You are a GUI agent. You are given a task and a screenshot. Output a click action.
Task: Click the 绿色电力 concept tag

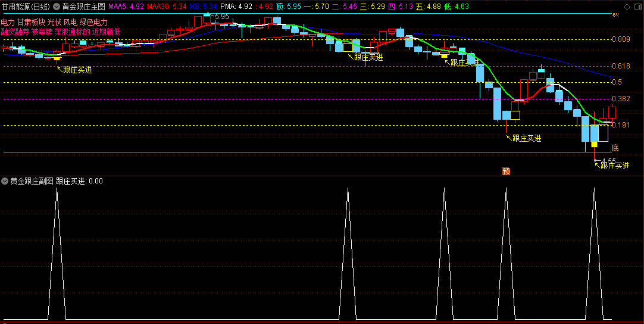[x=93, y=22]
